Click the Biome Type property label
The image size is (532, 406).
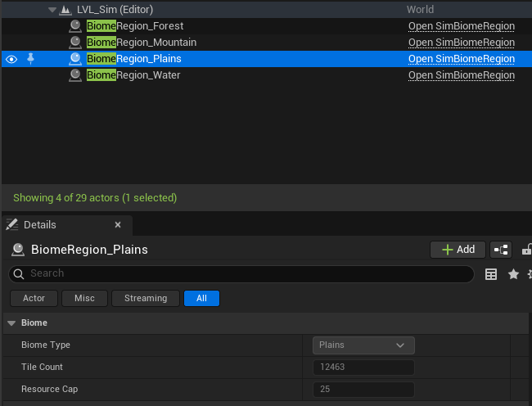pyautogui.click(x=46, y=345)
